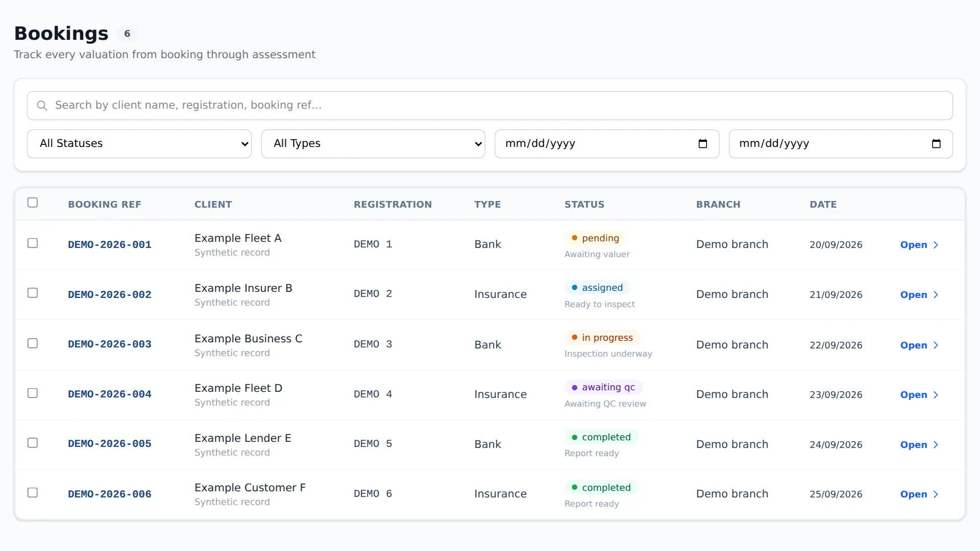Click the bookings count badge 6

coord(127,34)
